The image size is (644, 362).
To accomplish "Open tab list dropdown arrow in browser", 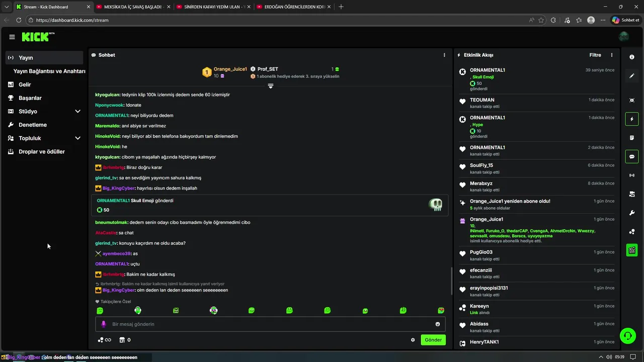I will click(7, 7).
